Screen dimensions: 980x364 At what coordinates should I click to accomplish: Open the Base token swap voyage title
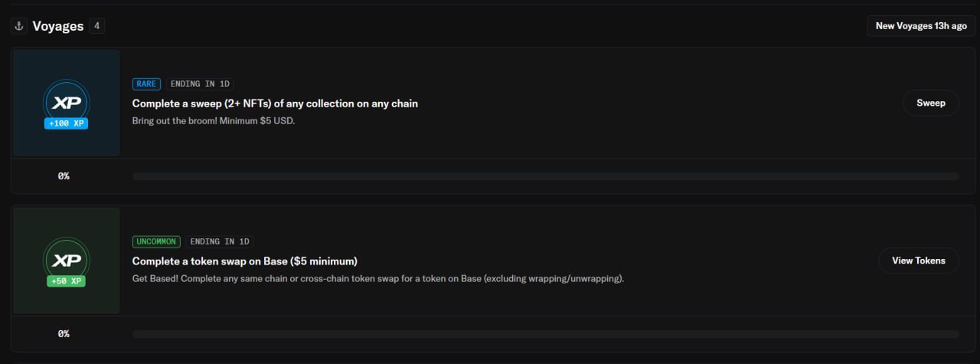pyautogui.click(x=245, y=261)
